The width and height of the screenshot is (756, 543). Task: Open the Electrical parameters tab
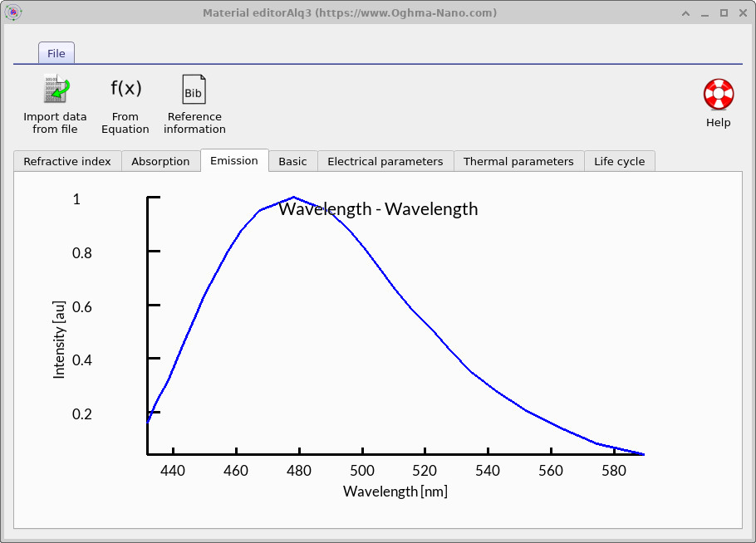click(385, 161)
